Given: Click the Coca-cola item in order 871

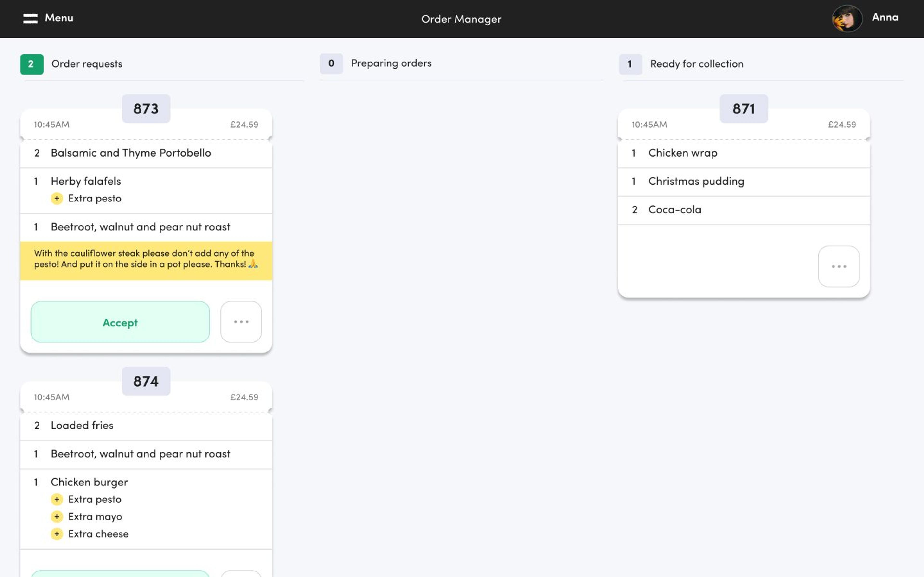Looking at the screenshot, I should coord(675,210).
